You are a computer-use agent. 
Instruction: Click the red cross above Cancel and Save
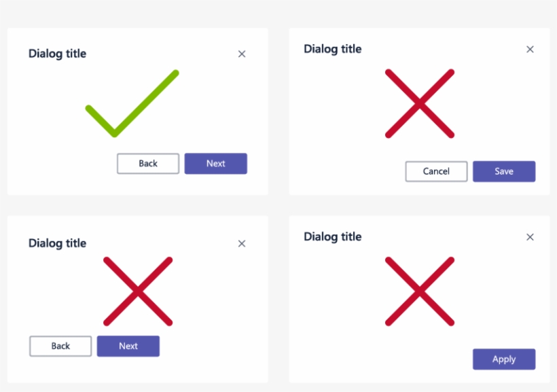[420, 103]
